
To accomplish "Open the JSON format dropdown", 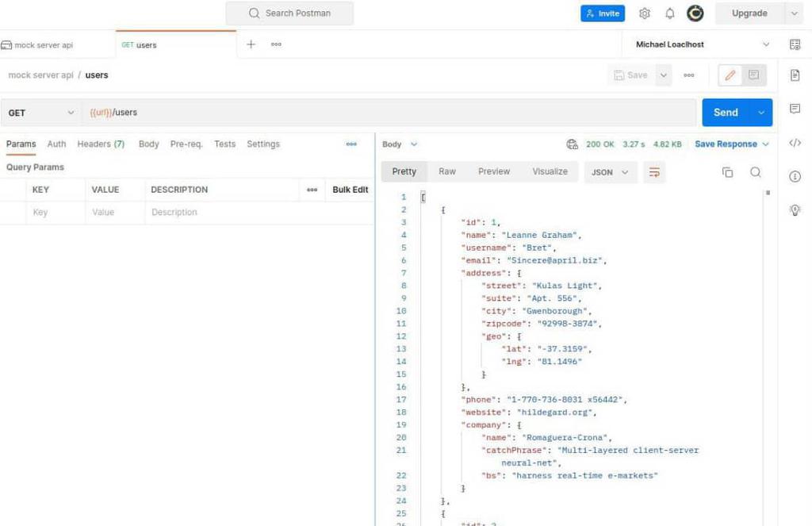I will pos(610,172).
